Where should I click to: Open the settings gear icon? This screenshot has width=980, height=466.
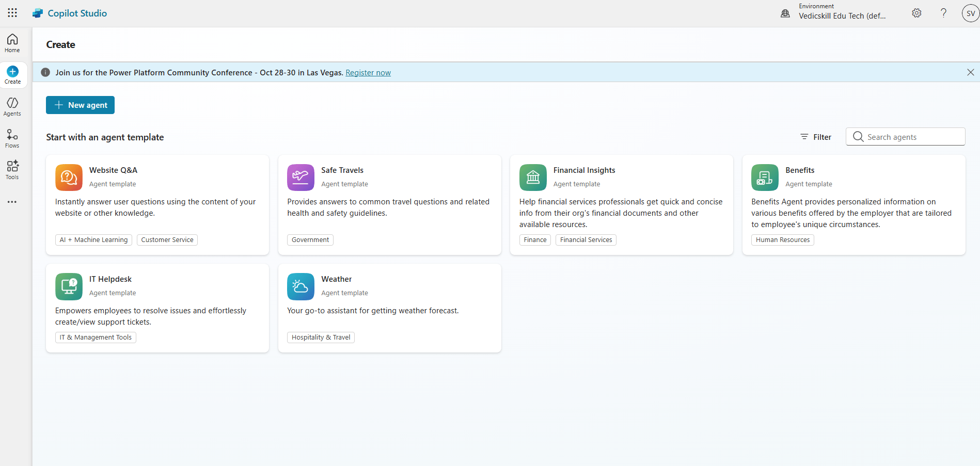click(916, 13)
